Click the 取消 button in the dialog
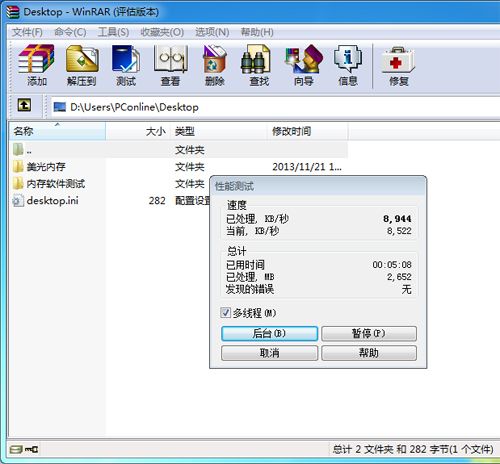This screenshot has width=500, height=464. [269, 353]
